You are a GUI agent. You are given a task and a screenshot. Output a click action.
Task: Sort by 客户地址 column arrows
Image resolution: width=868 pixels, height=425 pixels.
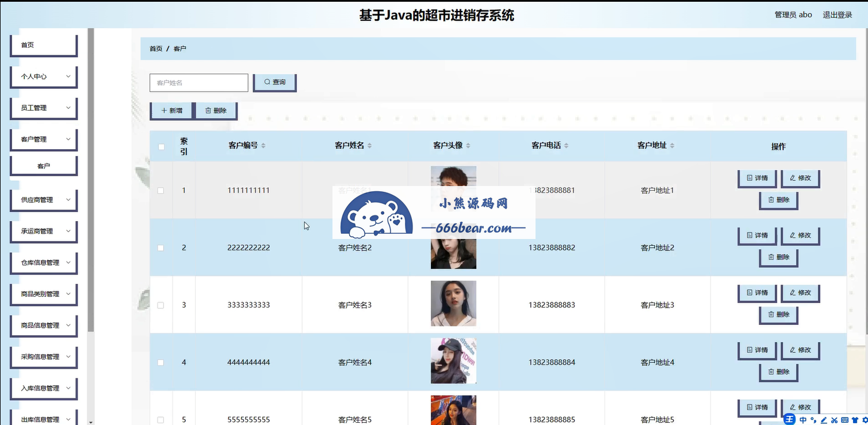click(x=672, y=146)
